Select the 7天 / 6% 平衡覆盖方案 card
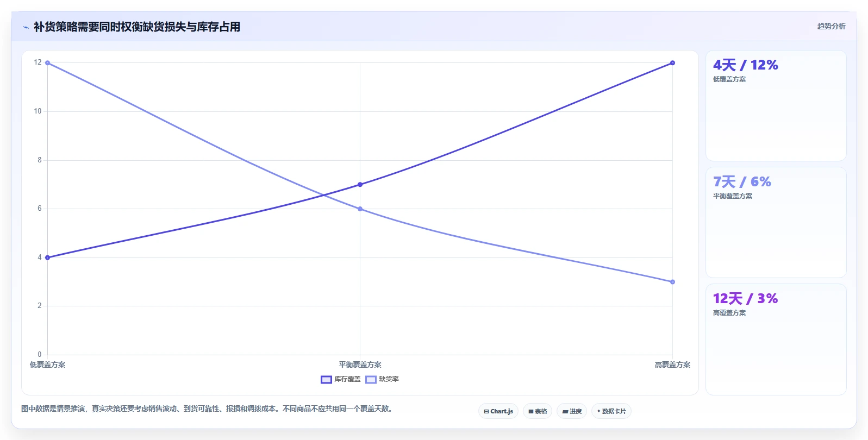The width and height of the screenshot is (868, 440). tap(776, 223)
